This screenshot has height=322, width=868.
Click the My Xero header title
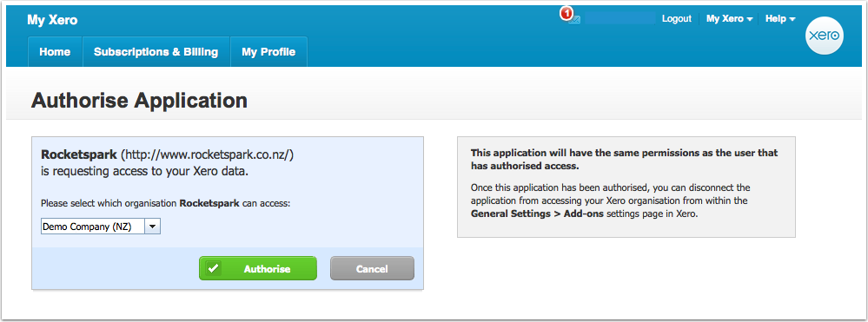pyautogui.click(x=52, y=21)
